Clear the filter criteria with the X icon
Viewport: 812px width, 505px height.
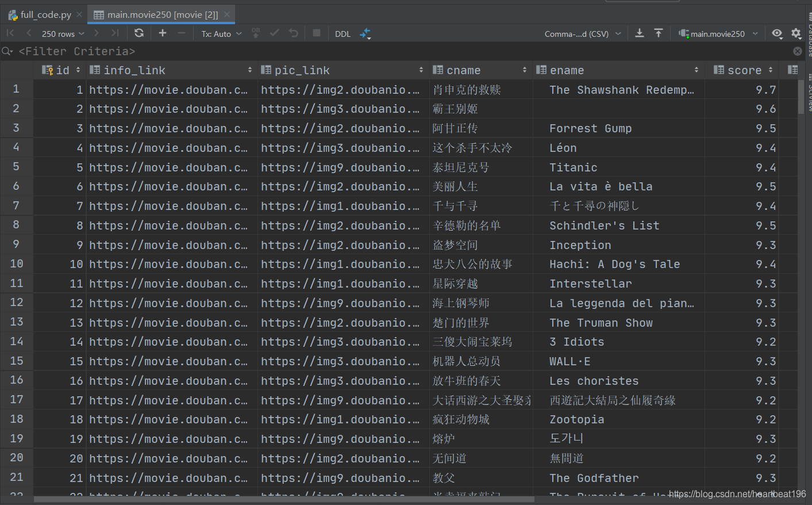tap(798, 51)
